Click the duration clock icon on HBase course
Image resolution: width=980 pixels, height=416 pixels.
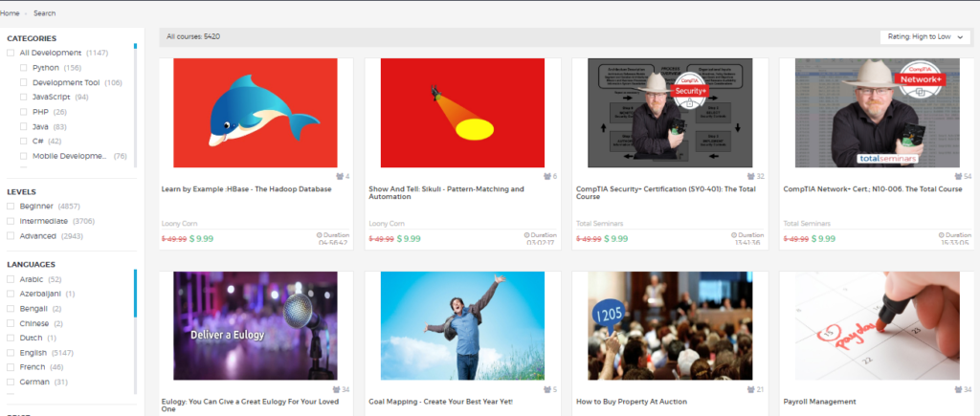(x=319, y=233)
